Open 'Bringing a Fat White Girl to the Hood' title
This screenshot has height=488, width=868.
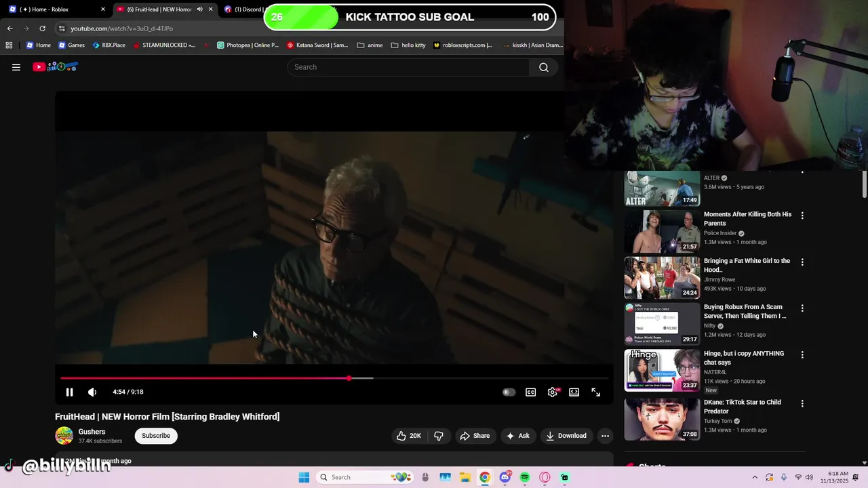747,265
